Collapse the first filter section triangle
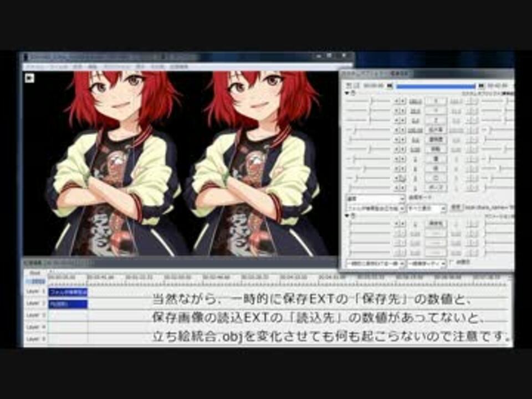This screenshot has width=532, height=399. 347,93
